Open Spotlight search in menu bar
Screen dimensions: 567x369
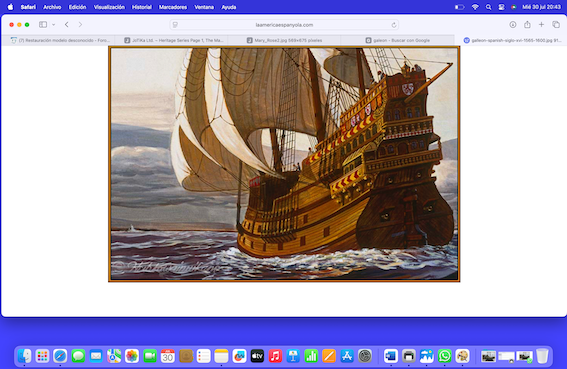(489, 7)
